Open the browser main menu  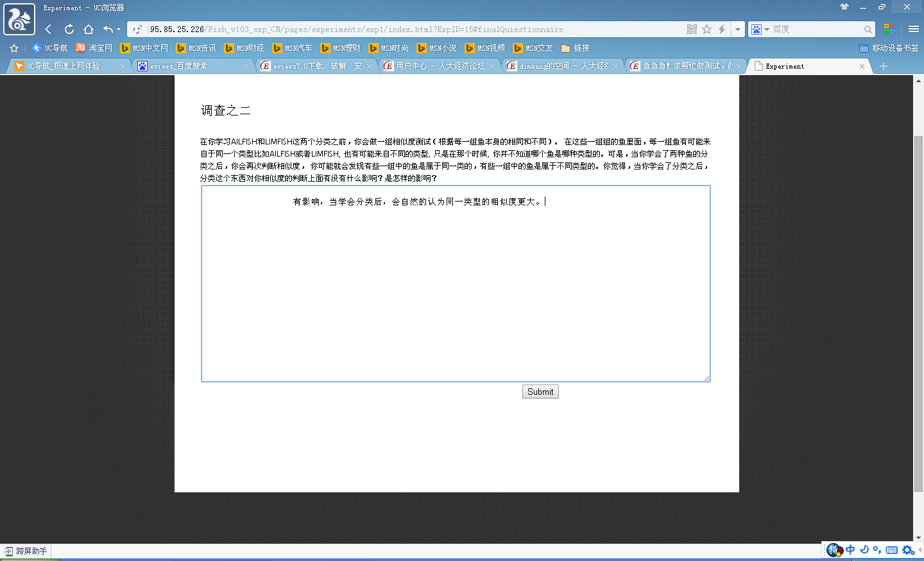914,29
